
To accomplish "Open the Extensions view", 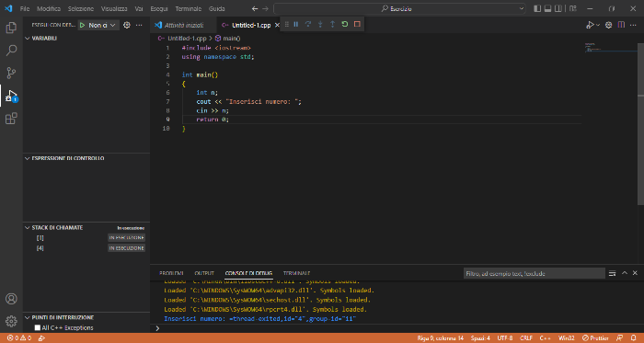I will point(11,119).
